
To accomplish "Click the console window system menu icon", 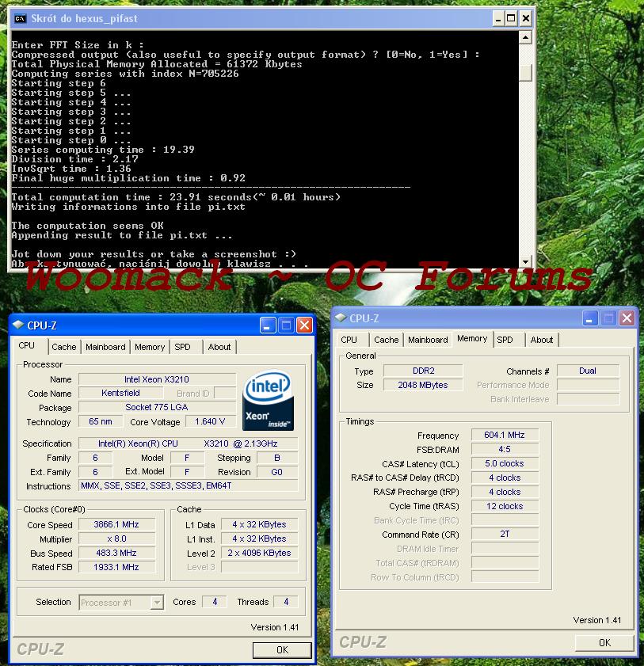I will pos(20,18).
